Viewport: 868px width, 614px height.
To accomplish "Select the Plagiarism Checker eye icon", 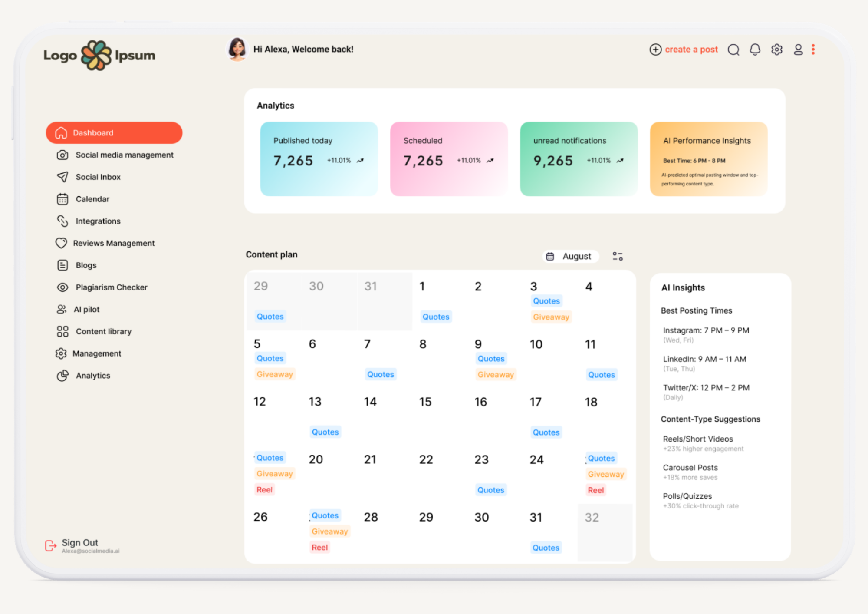I will click(62, 287).
